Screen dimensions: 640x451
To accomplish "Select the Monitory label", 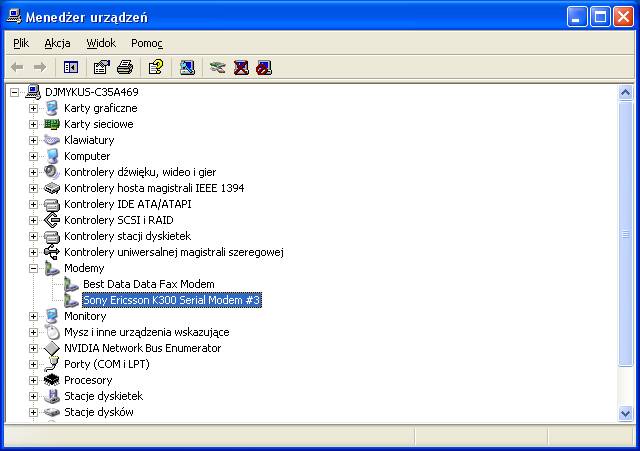I will [x=85, y=316].
